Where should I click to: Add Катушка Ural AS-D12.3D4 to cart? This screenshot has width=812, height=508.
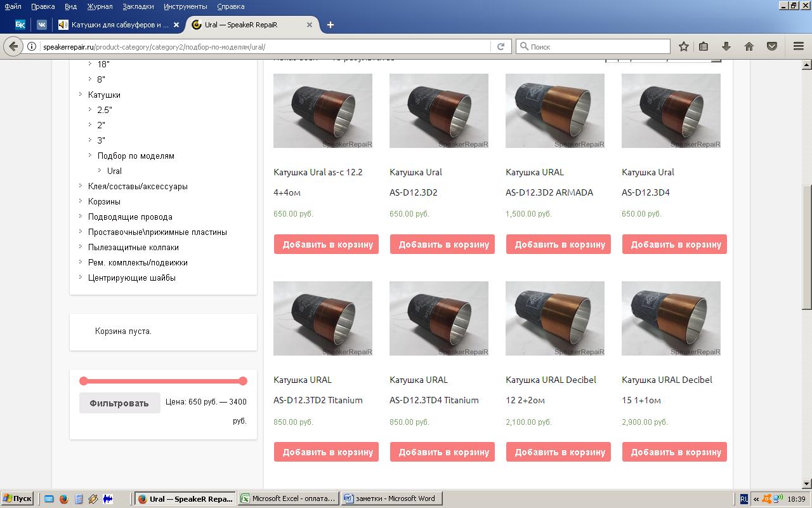[674, 244]
